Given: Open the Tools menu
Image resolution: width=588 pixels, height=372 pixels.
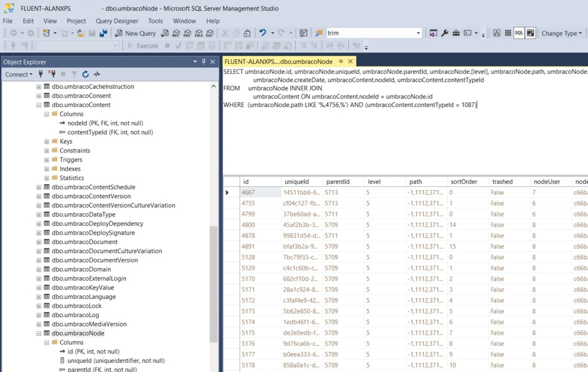Looking at the screenshot, I should 155,21.
